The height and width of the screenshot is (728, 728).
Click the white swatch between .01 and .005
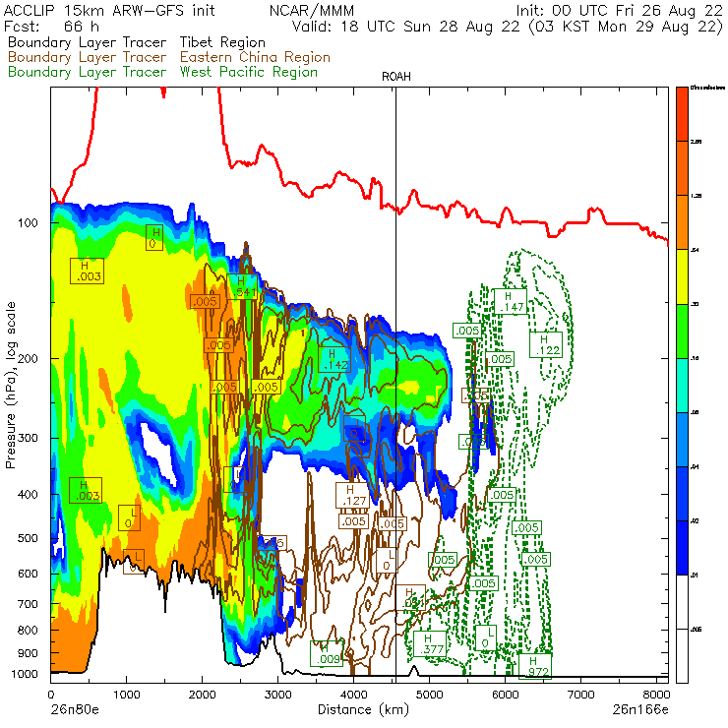click(682, 603)
